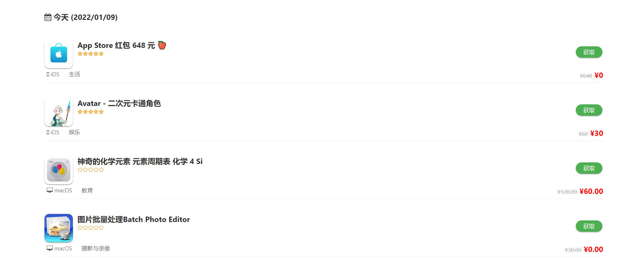Select the 生活 category tag

pyautogui.click(x=74, y=74)
